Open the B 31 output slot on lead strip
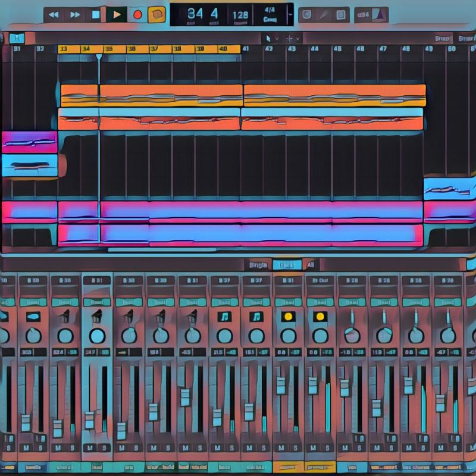 coord(97,280)
